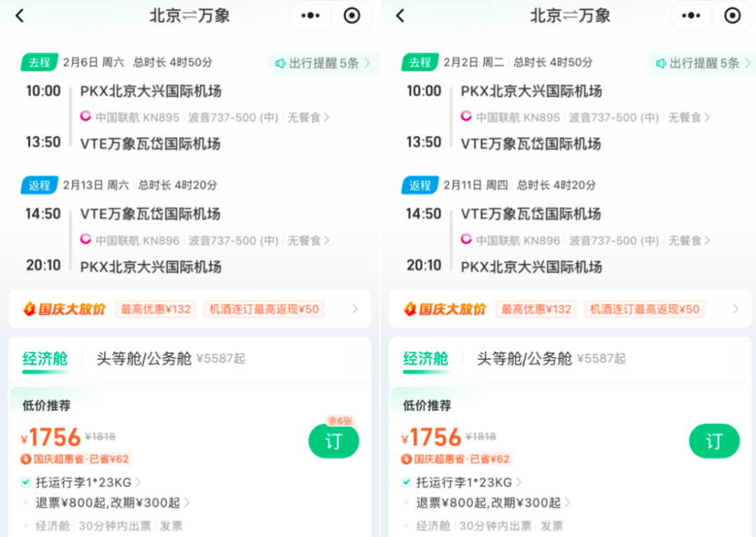Tap the 返程 label on the Feb 11 return
756x537 pixels.
[420, 186]
